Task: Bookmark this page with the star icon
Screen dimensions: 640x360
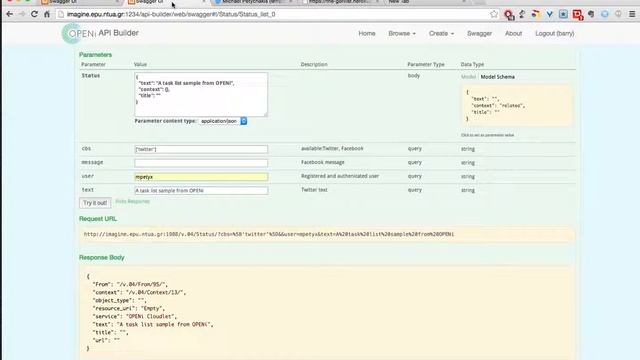Action: point(494,14)
